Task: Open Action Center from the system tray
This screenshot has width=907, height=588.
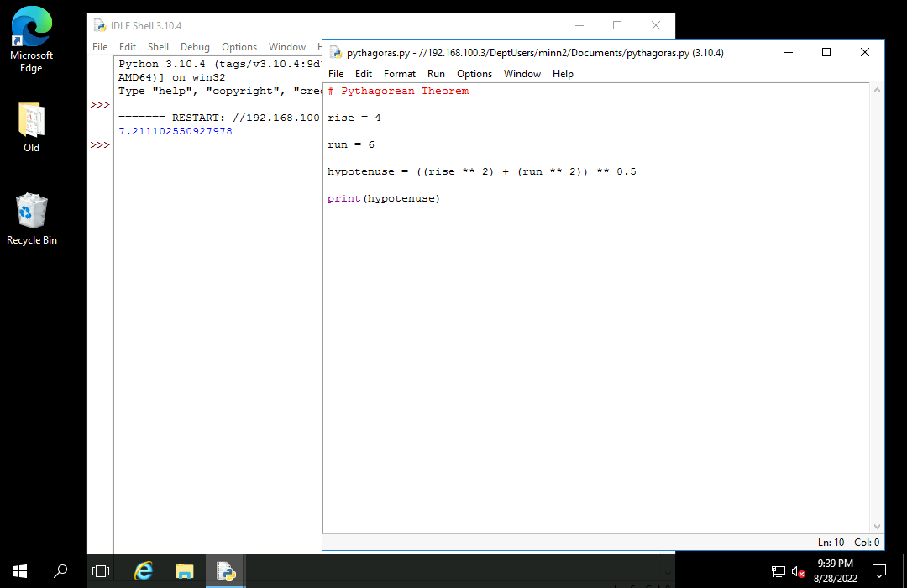Action: 878,571
